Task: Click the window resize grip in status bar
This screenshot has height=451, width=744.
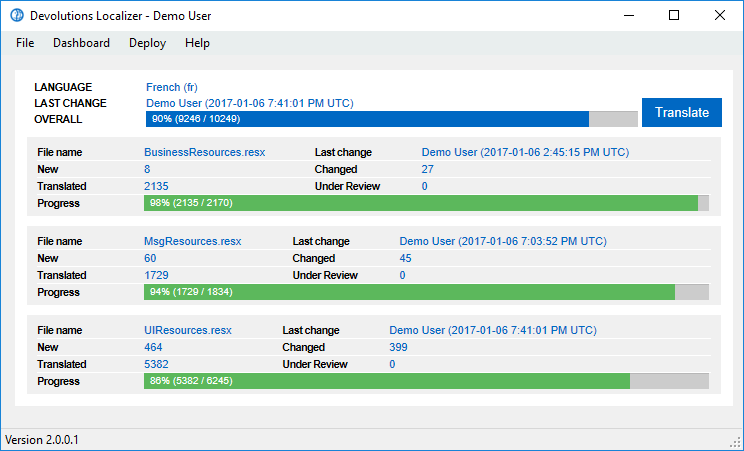Action: 736,443
